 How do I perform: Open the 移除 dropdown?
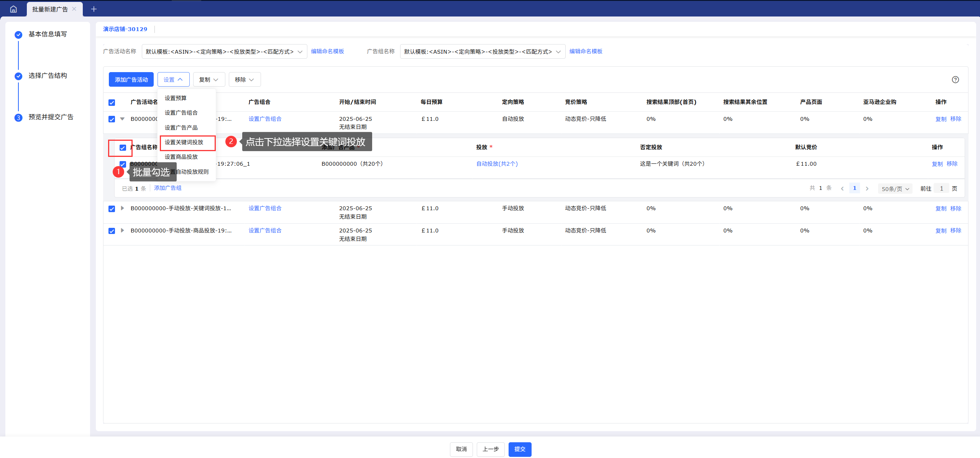click(245, 79)
